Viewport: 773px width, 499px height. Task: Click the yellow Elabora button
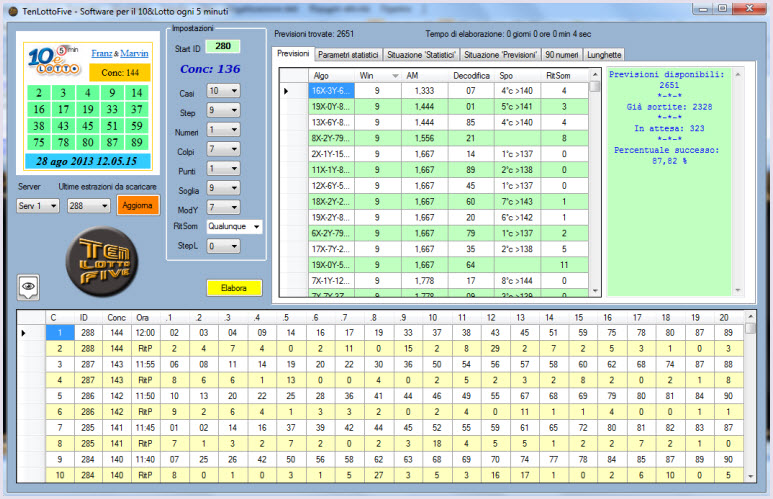[x=234, y=288]
